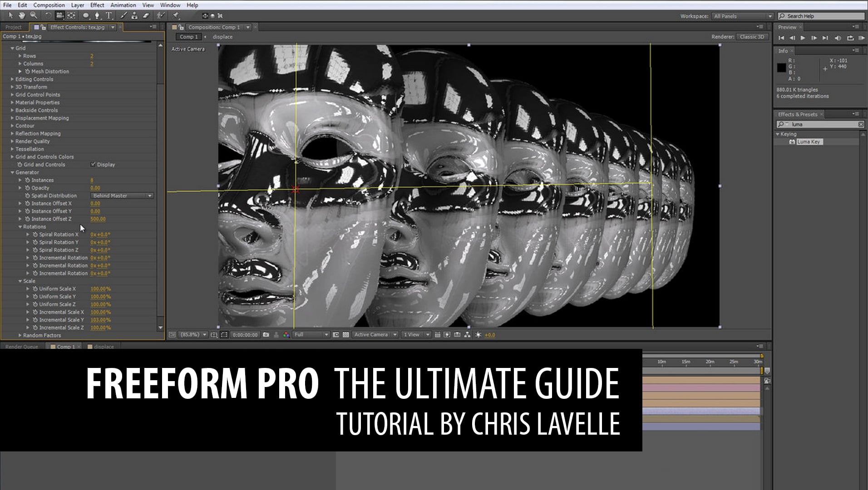Click the Instances value of 8
Image resolution: width=868 pixels, height=490 pixels.
(93, 180)
